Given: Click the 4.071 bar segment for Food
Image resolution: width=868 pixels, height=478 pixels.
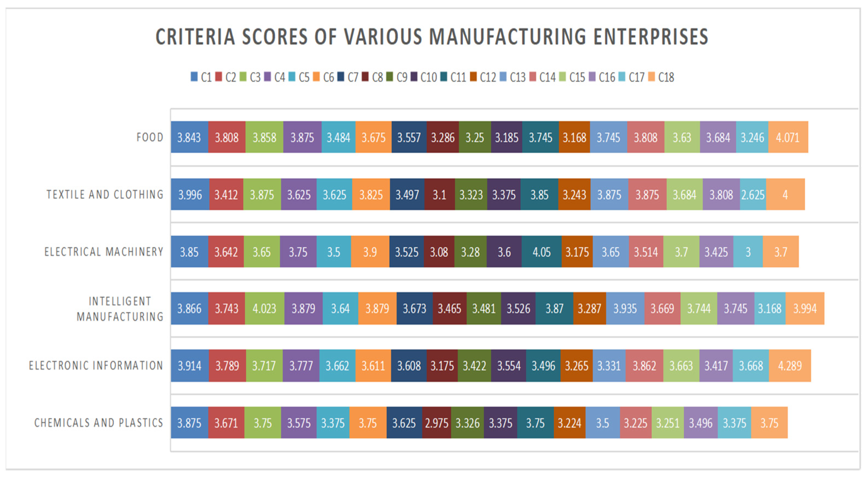Looking at the screenshot, I should click(x=788, y=137).
